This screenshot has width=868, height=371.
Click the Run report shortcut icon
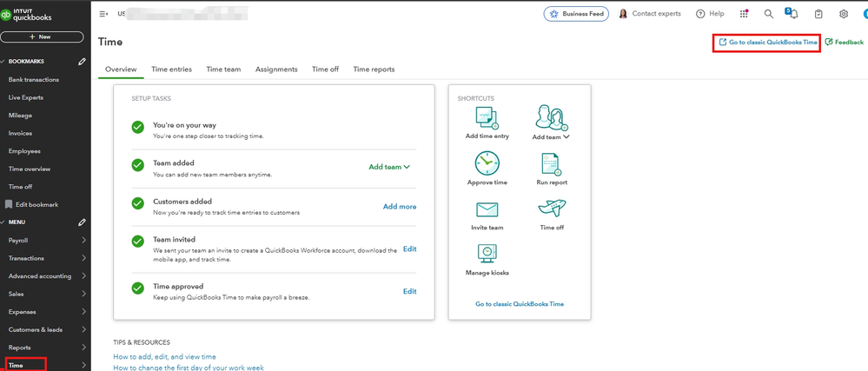click(552, 164)
